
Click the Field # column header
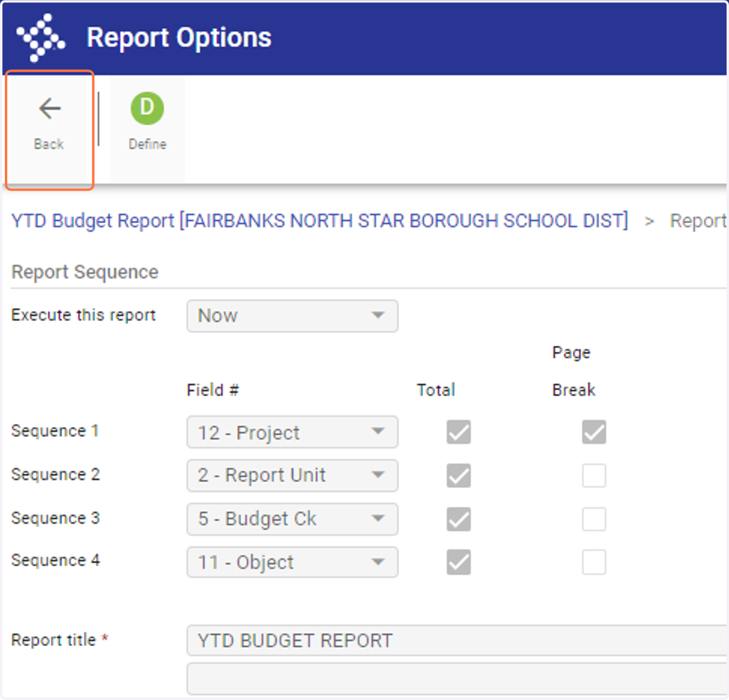[213, 390]
